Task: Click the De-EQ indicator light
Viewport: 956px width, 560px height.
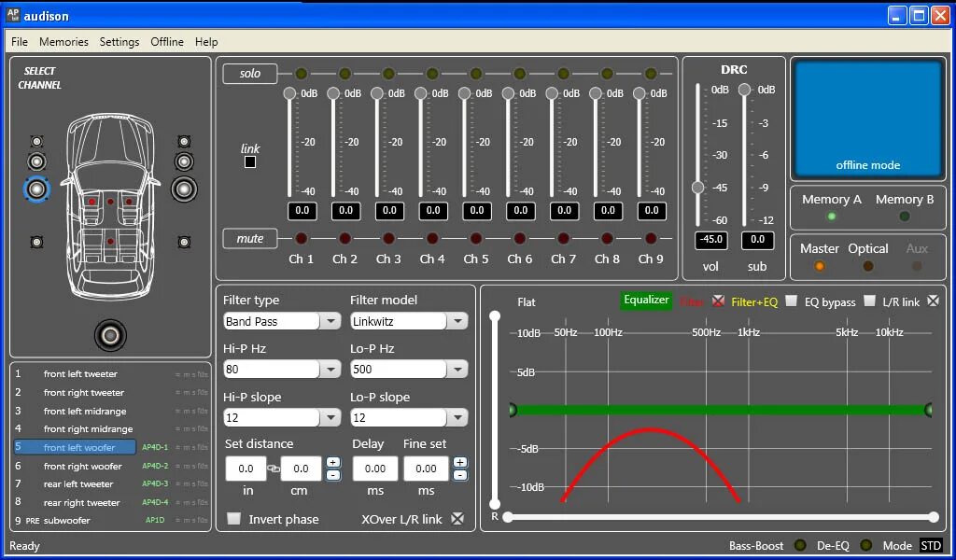Action: tap(865, 545)
